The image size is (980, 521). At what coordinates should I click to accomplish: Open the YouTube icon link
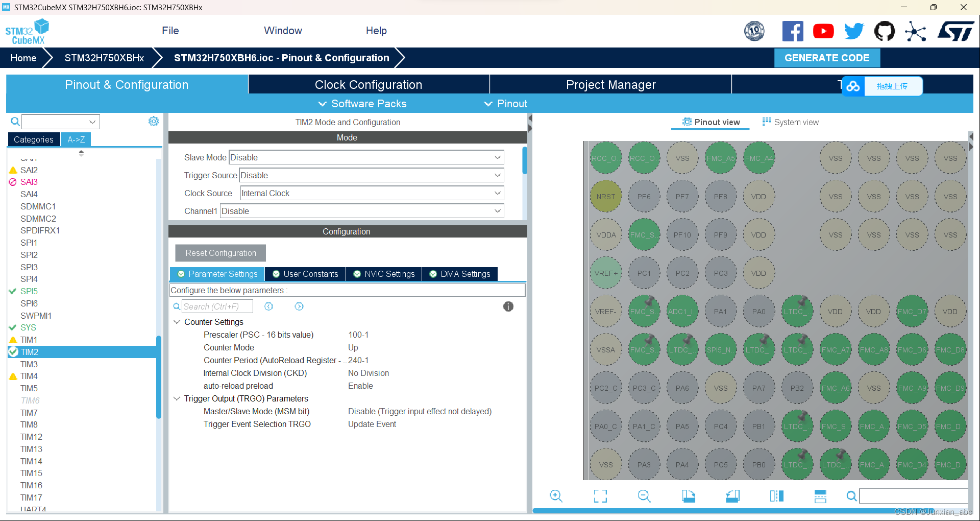823,31
